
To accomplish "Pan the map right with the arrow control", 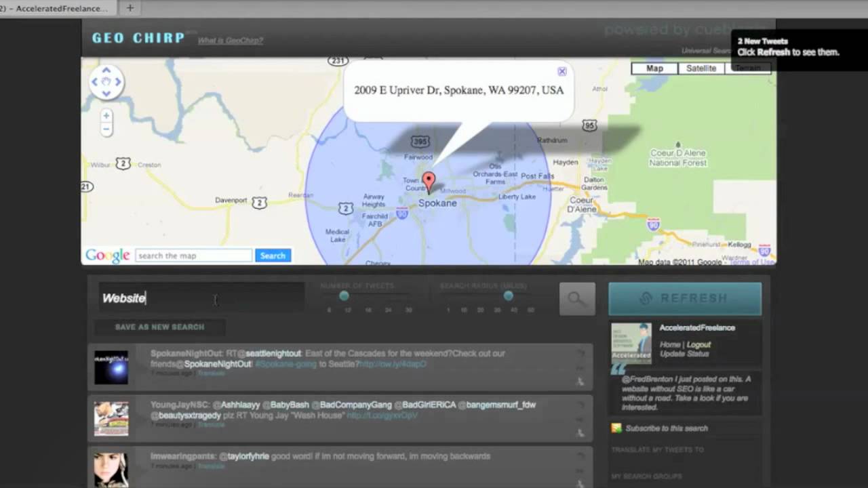I will (118, 82).
